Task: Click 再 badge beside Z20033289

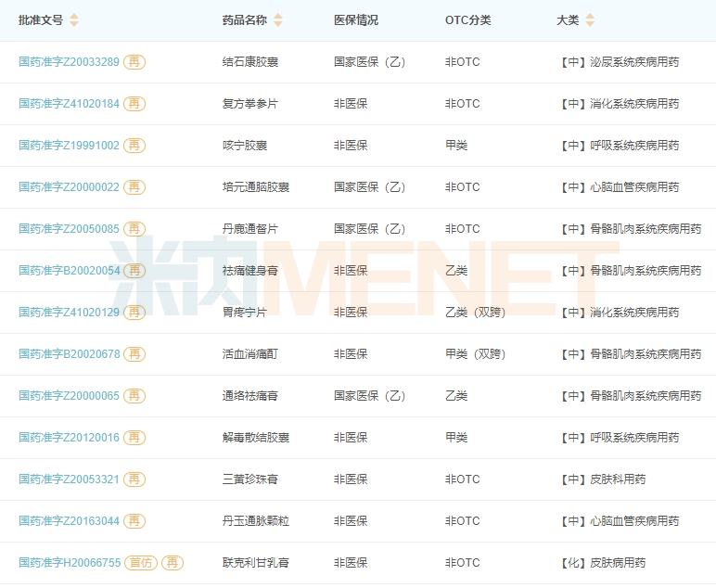Action: point(134,61)
